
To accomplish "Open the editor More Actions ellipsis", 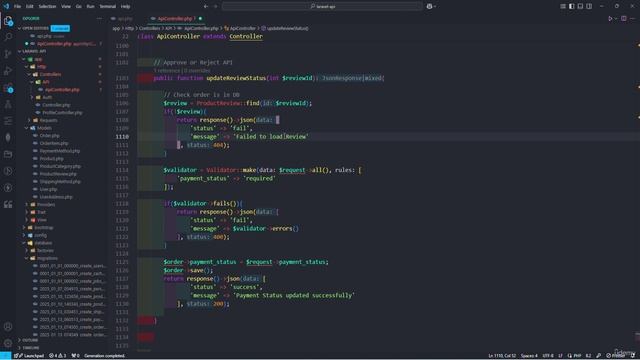I will (633, 18).
